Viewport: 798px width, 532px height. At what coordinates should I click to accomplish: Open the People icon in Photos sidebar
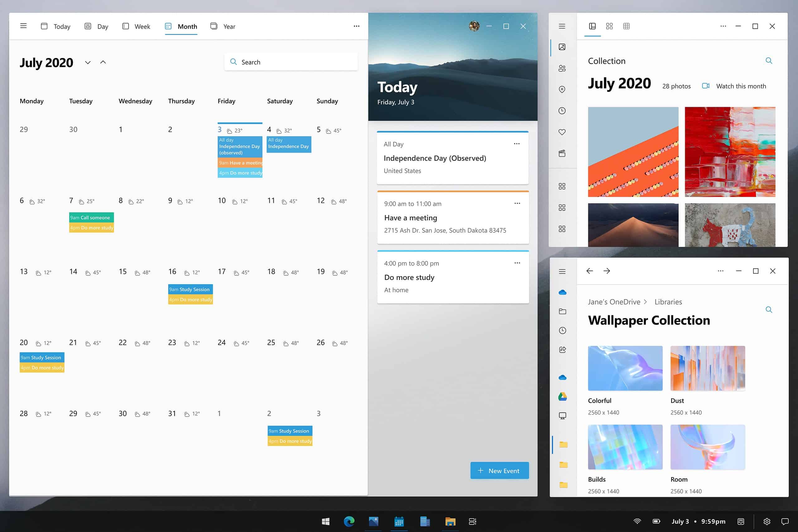point(562,68)
